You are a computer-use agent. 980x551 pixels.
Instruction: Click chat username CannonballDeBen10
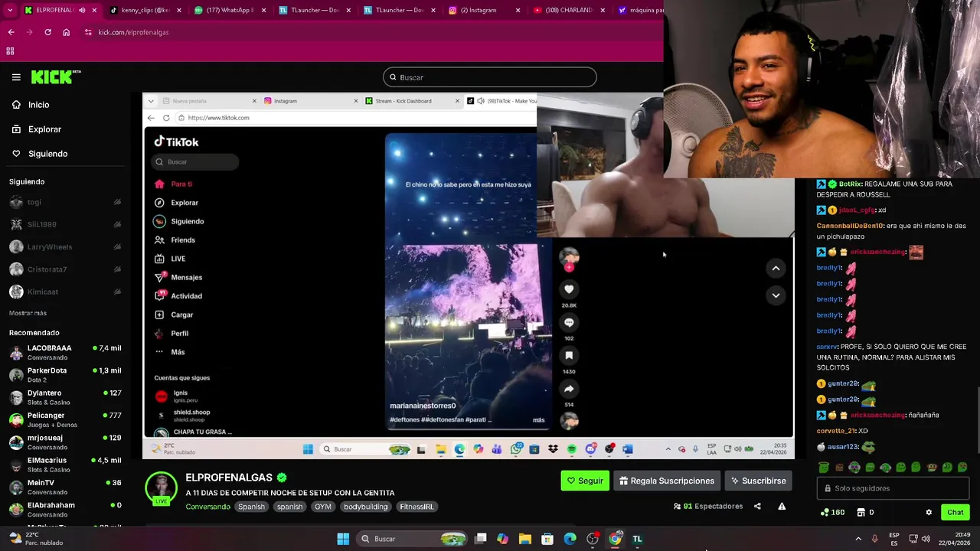pyautogui.click(x=850, y=226)
